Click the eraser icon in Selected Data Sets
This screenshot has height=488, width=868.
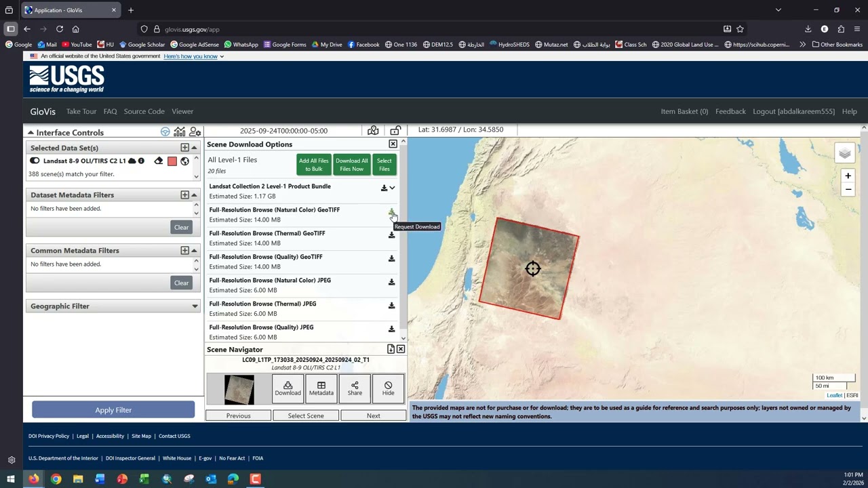[159, 161]
